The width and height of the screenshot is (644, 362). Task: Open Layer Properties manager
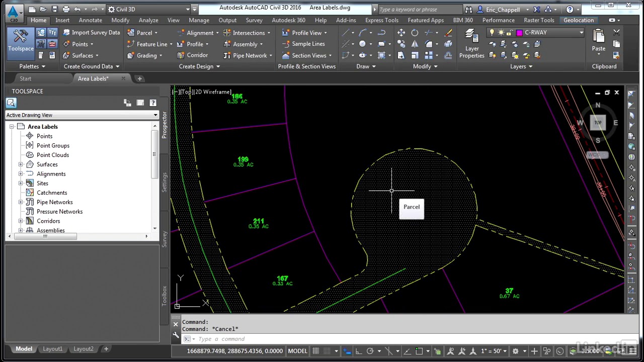(x=471, y=44)
